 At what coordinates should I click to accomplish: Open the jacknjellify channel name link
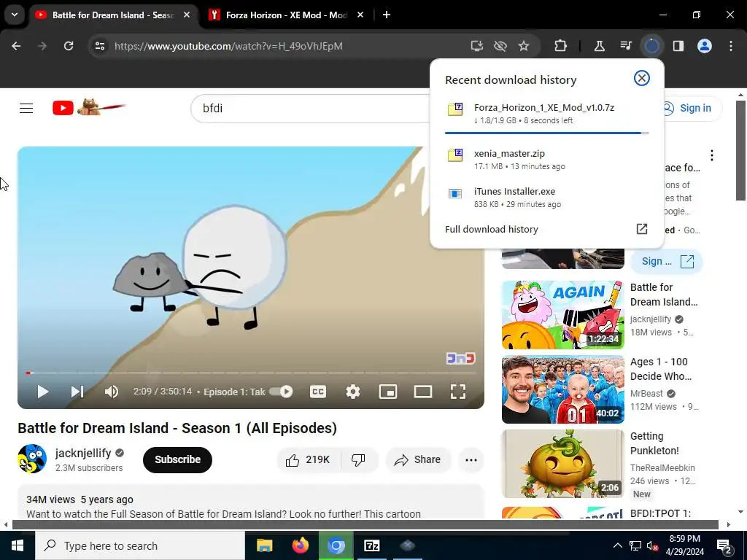click(x=83, y=453)
